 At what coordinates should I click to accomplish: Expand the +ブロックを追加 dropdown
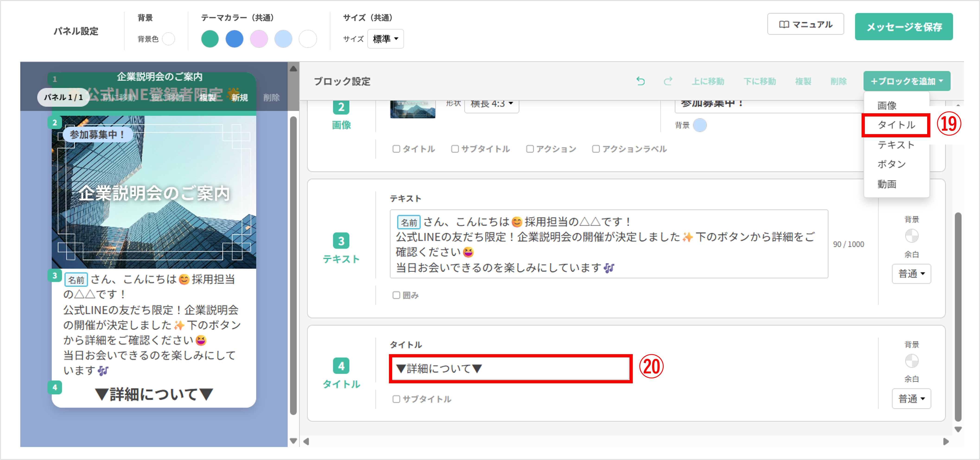pyautogui.click(x=907, y=81)
